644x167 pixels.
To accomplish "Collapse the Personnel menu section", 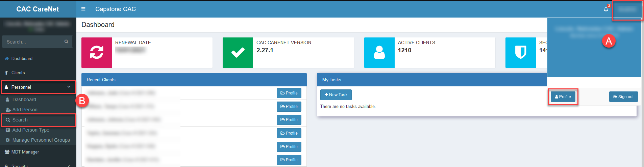I will click(38, 87).
